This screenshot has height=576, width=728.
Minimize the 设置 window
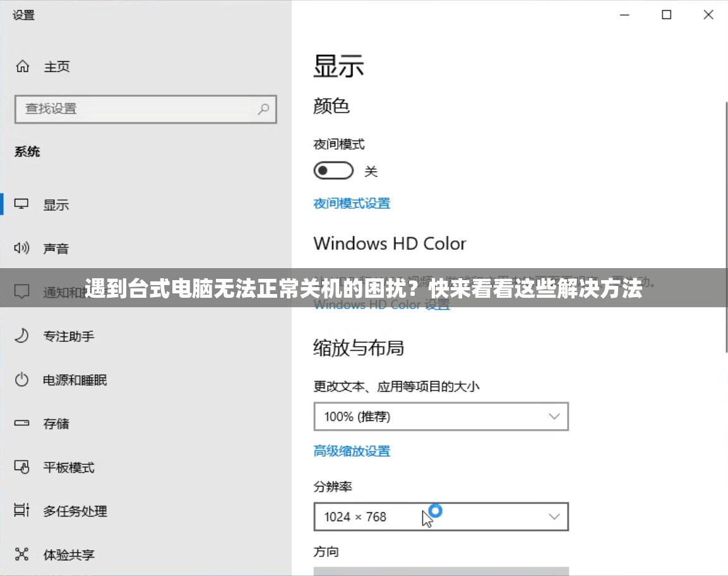click(624, 15)
